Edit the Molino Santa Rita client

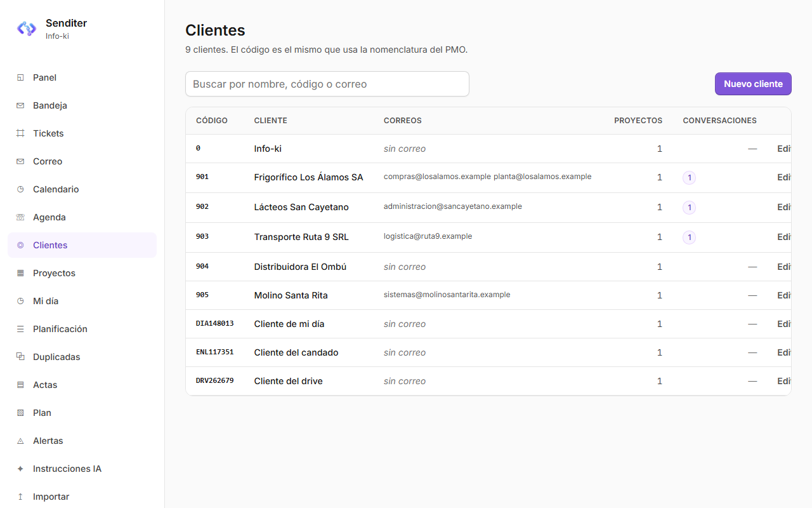[784, 295]
